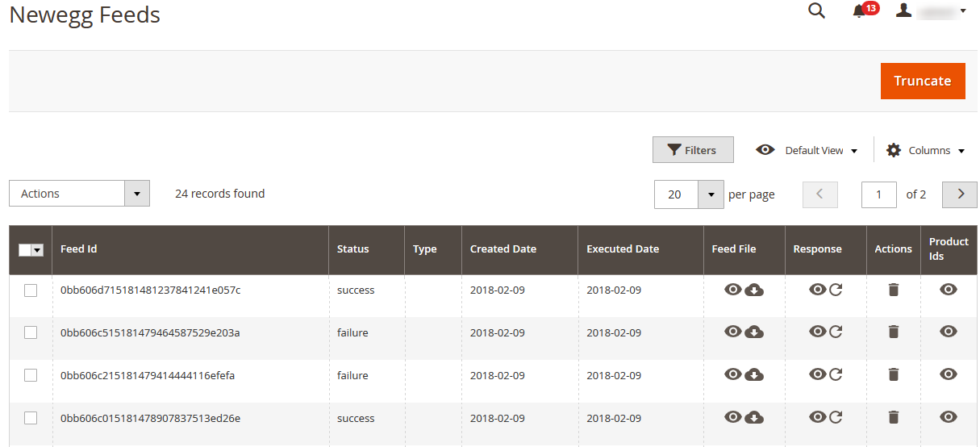Delete feed 0bb606c515181479464587529e203a with trash icon
Screen dimensions: 980x447
pos(894,331)
